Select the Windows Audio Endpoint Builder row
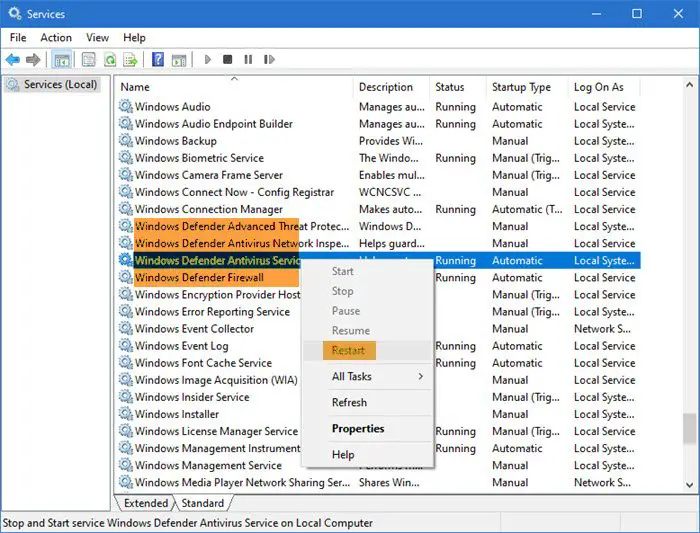This screenshot has height=533, width=700. pyautogui.click(x=379, y=124)
